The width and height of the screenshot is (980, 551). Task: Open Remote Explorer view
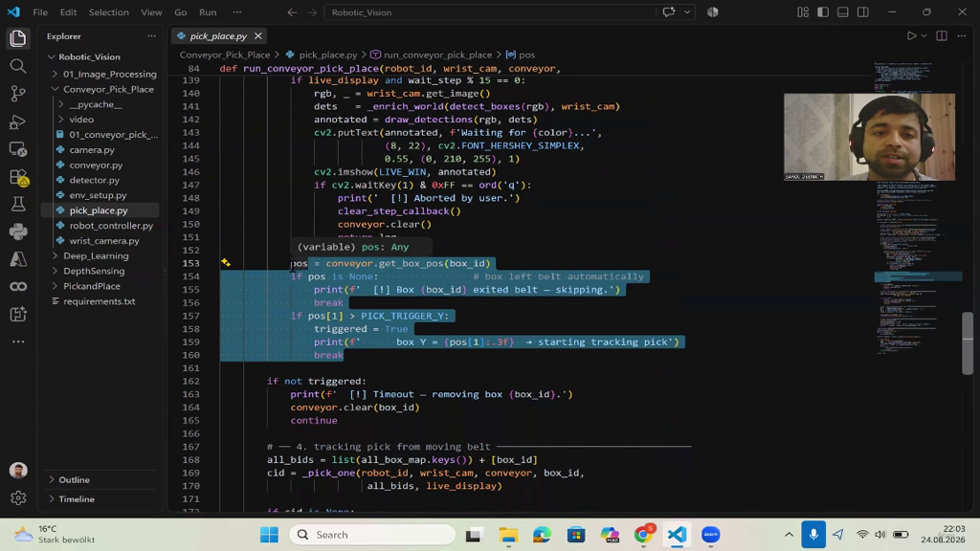click(18, 149)
